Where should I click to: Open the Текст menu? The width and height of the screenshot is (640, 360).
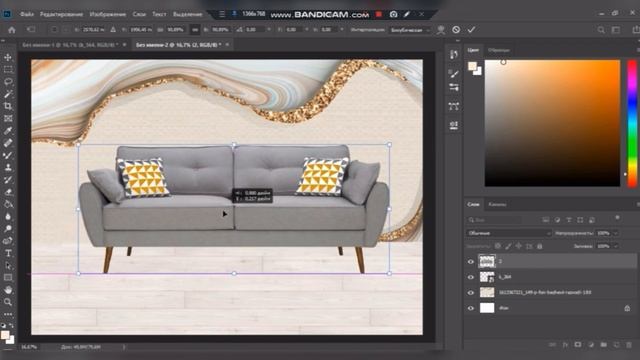click(159, 14)
